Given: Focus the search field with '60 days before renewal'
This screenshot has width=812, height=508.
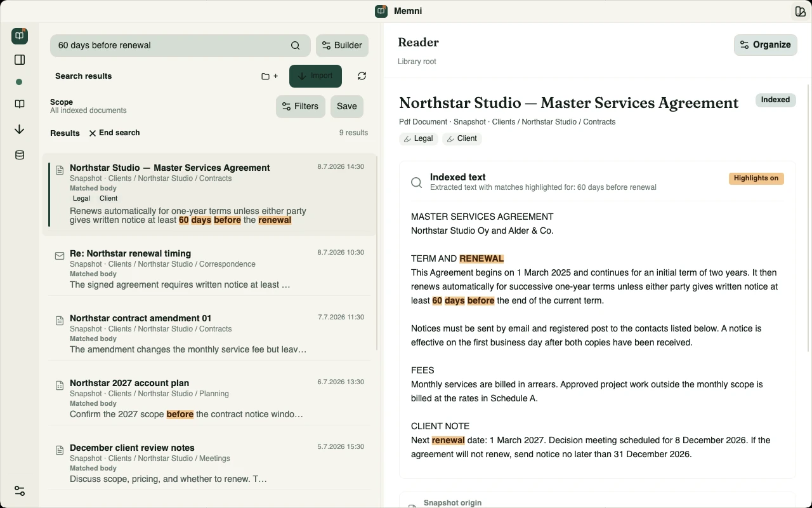Looking at the screenshot, I should click(180, 46).
